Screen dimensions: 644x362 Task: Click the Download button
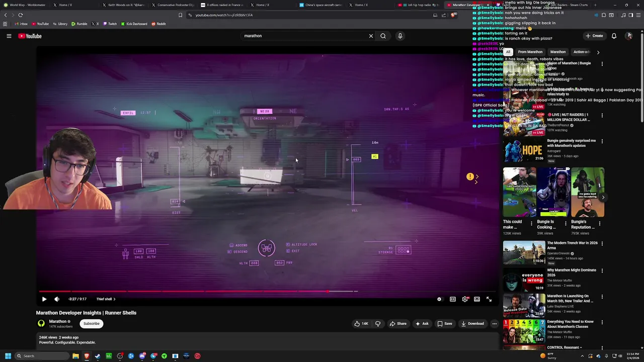472,324
